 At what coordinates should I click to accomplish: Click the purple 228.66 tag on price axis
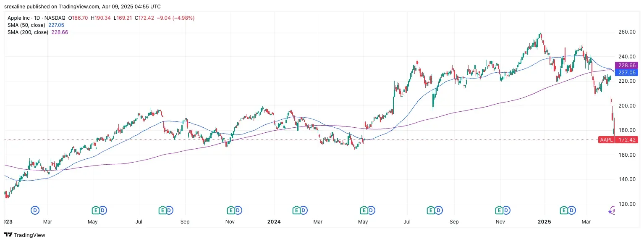[x=626, y=66]
